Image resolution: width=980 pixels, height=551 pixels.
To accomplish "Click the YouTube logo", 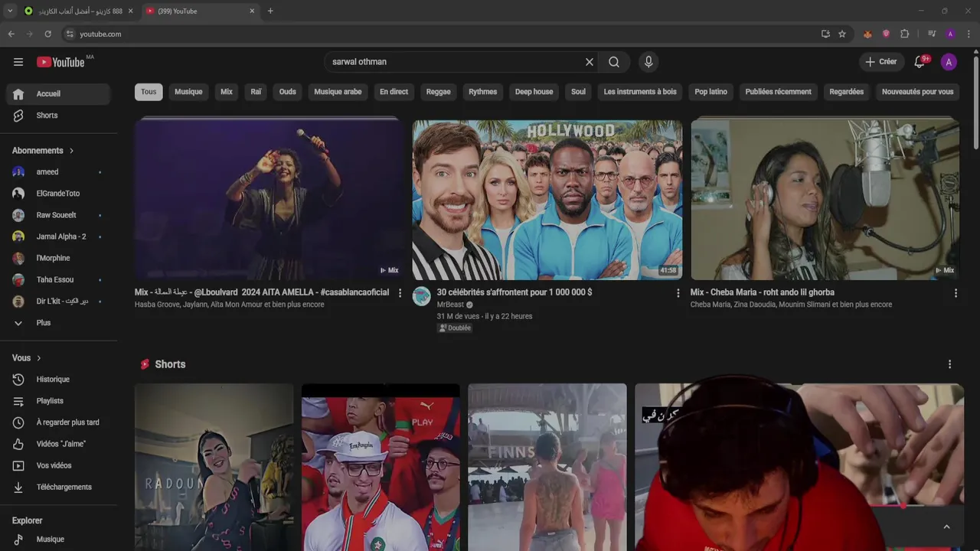I will point(60,62).
